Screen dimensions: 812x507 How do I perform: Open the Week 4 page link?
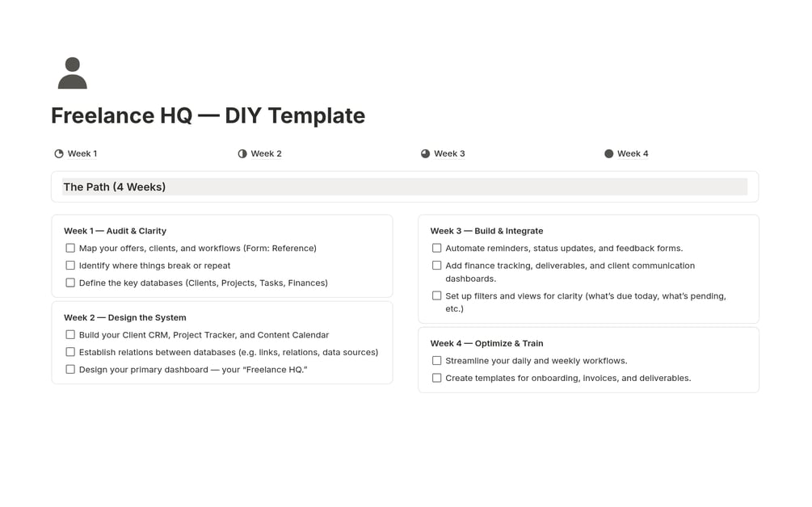(633, 153)
